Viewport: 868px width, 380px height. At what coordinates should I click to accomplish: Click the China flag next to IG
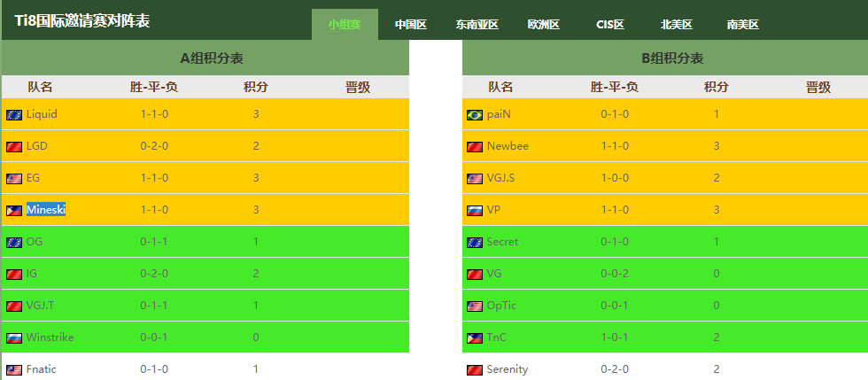pyautogui.click(x=14, y=275)
